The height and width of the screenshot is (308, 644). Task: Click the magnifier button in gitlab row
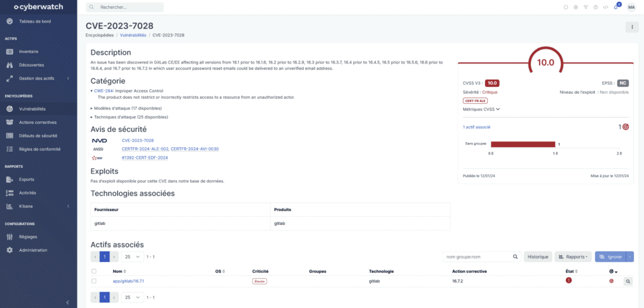pos(628,282)
